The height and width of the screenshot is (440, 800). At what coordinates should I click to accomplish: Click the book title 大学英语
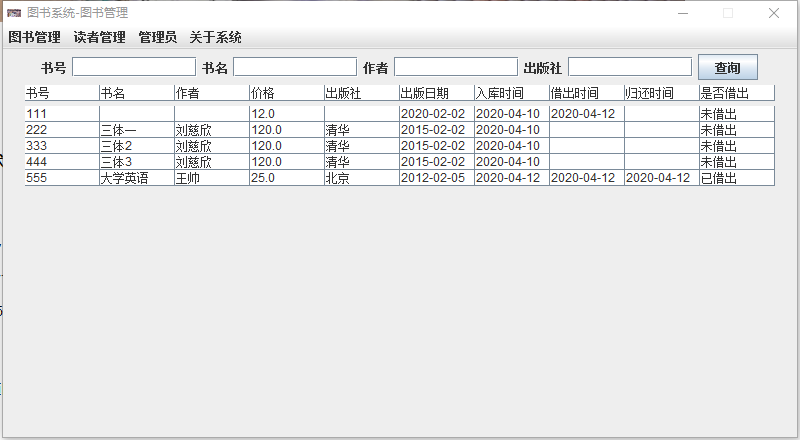[137, 178]
